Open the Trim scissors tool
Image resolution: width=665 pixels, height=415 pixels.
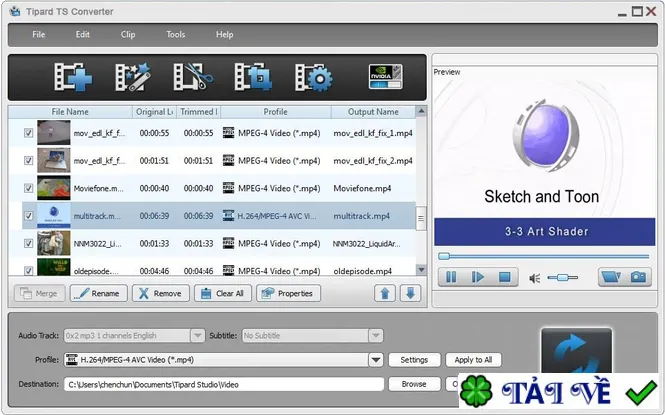193,77
